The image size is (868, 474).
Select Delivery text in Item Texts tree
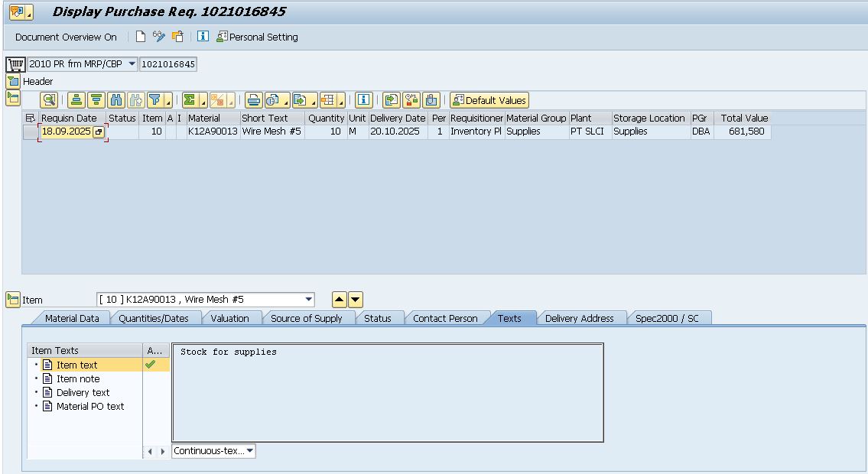83,392
